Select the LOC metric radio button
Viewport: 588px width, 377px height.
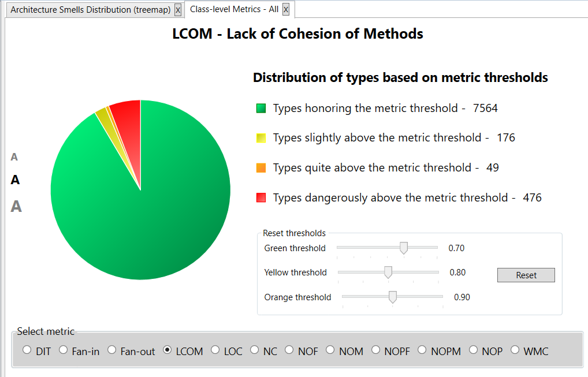pyautogui.click(x=215, y=350)
